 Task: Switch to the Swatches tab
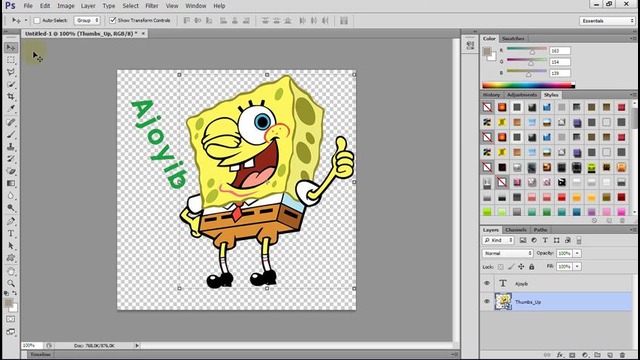tap(513, 38)
